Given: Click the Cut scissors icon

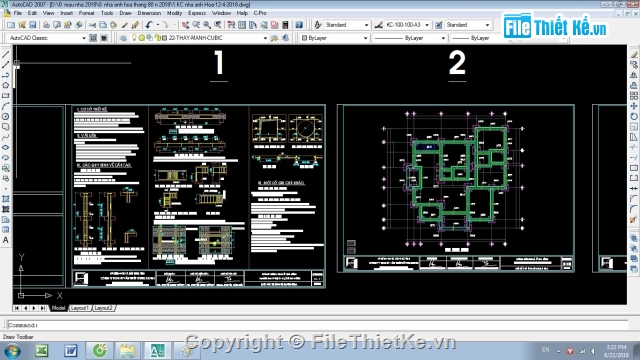Looking at the screenshot, I should (92, 25).
